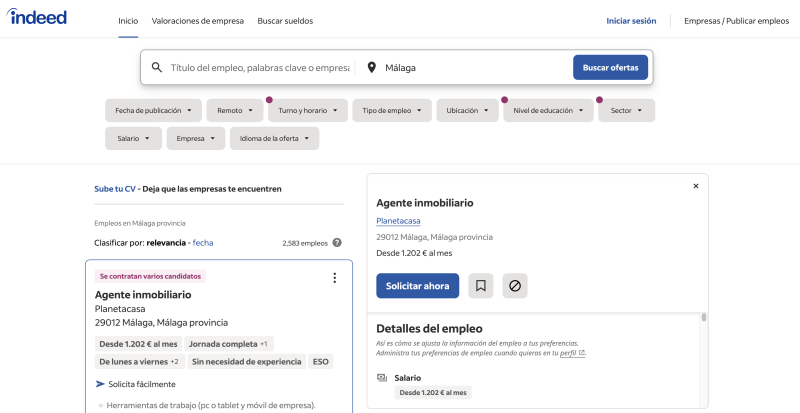This screenshot has height=413, width=800.
Task: Save job with bookmark icon
Action: click(481, 286)
